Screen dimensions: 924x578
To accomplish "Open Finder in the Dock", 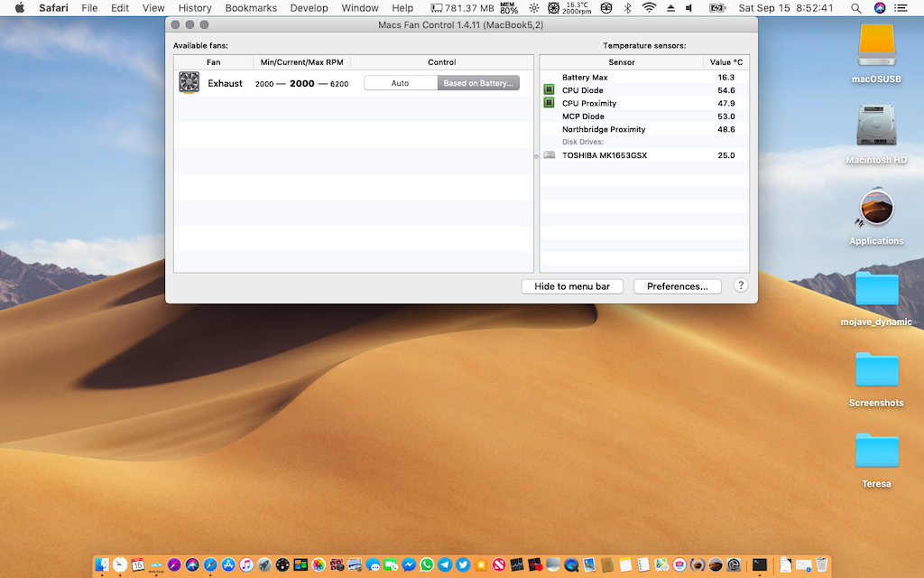I will click(102, 564).
